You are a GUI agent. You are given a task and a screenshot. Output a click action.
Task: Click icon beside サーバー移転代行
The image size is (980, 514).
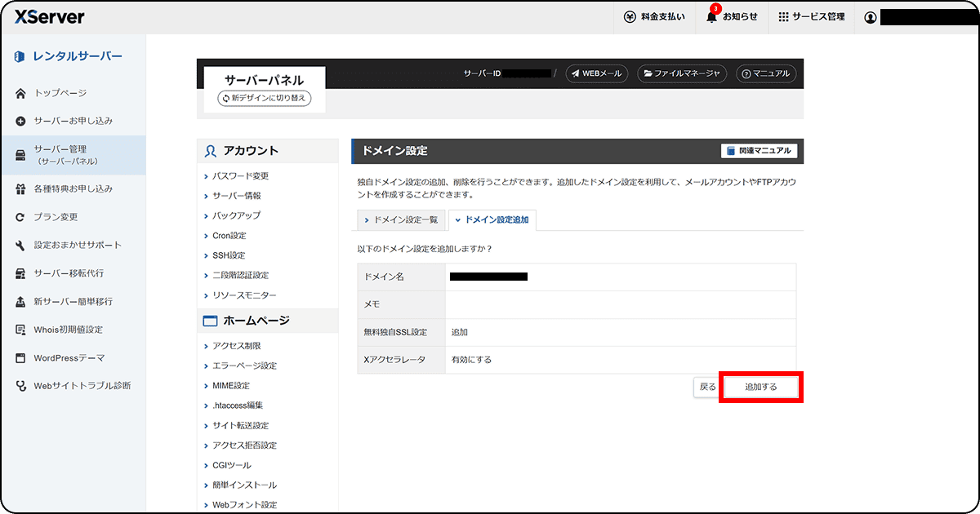(21, 273)
